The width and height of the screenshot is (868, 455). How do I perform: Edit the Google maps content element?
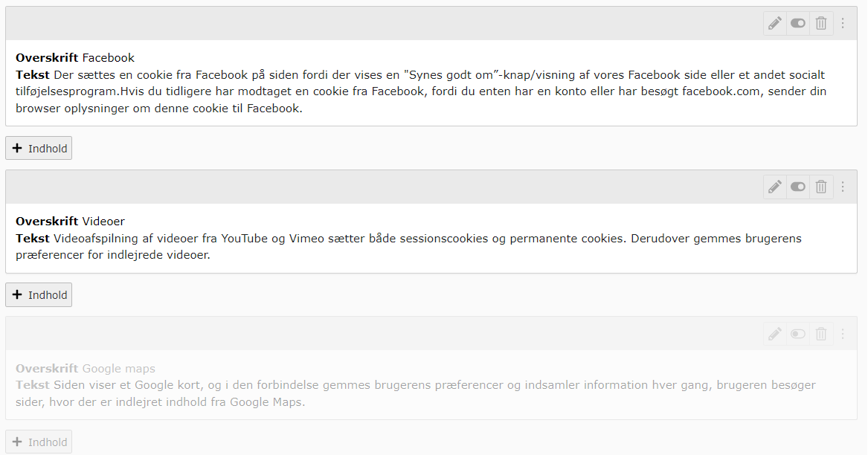pos(775,334)
